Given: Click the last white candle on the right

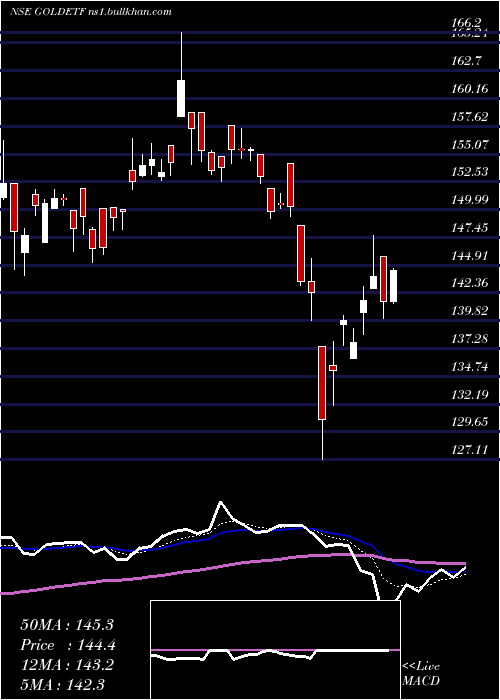Looking at the screenshot, I should click(x=393, y=286).
